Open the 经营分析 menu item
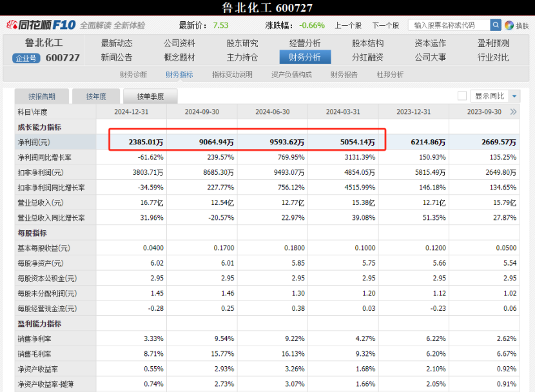This screenshot has width=535, height=392. click(x=305, y=43)
